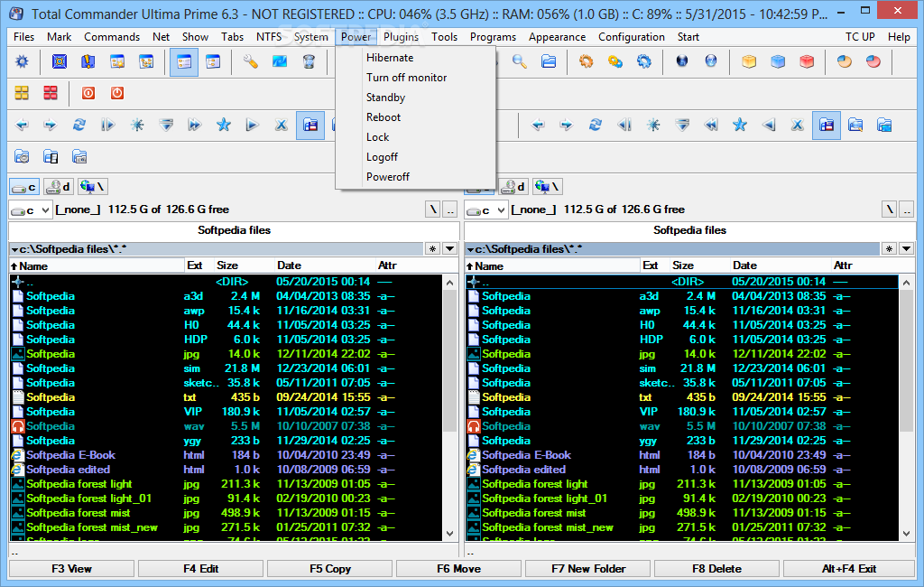
Task: Open the Configuration menu
Action: (x=631, y=37)
